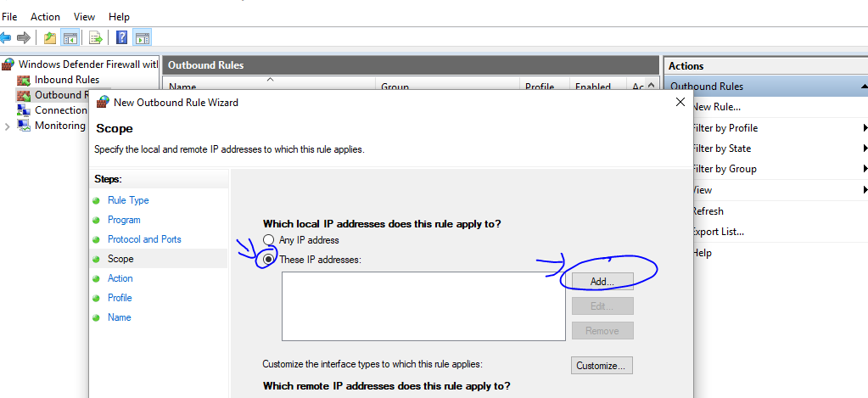This screenshot has width=868, height=398.
Task: Sort rules by the Name column header
Action: [x=270, y=85]
